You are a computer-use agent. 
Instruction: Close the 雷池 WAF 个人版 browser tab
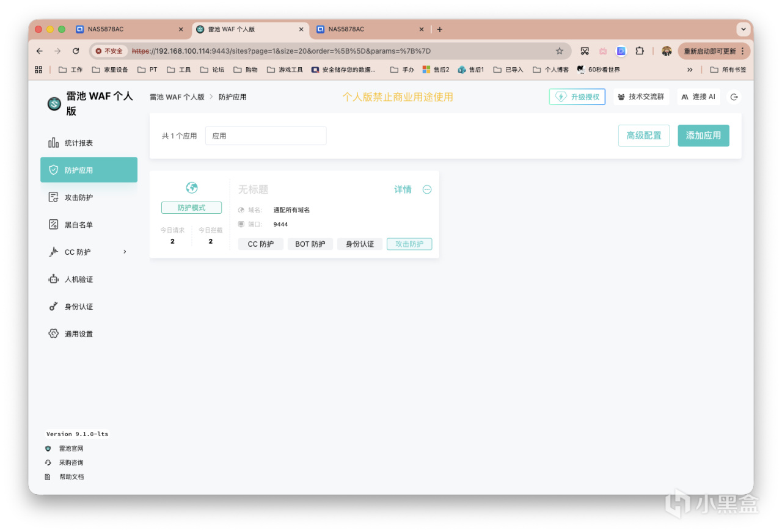300,29
